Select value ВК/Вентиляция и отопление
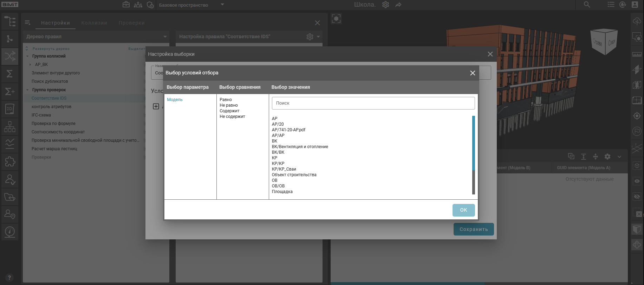Viewport: 644px width, 285px height. 300,147
